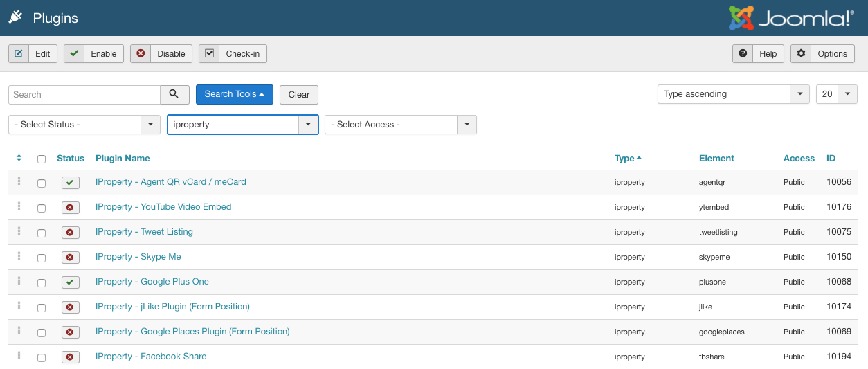
Task: Open the Select Access filter dropdown
Action: (x=401, y=125)
